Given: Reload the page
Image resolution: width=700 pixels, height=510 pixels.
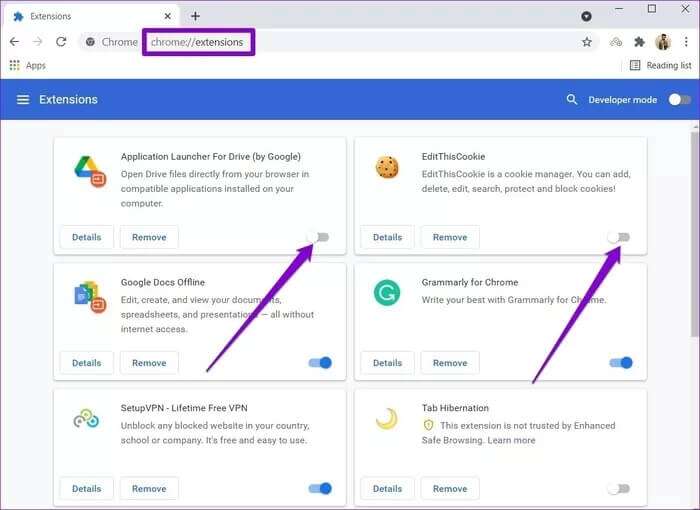Looking at the screenshot, I should coord(61,42).
